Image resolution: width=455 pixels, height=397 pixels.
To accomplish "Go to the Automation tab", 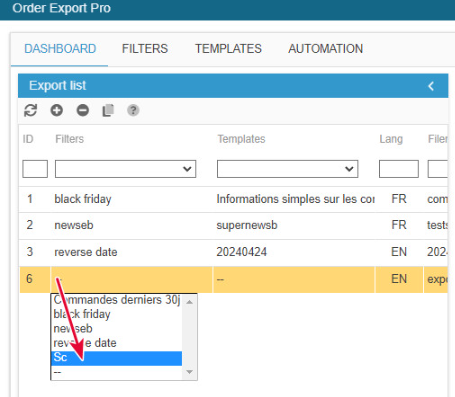I will click(x=326, y=49).
